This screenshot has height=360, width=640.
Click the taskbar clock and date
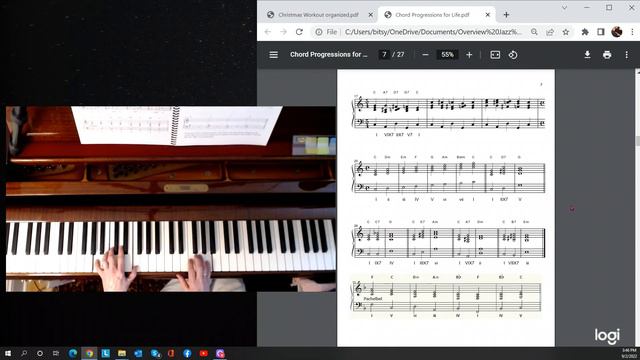pos(629,353)
